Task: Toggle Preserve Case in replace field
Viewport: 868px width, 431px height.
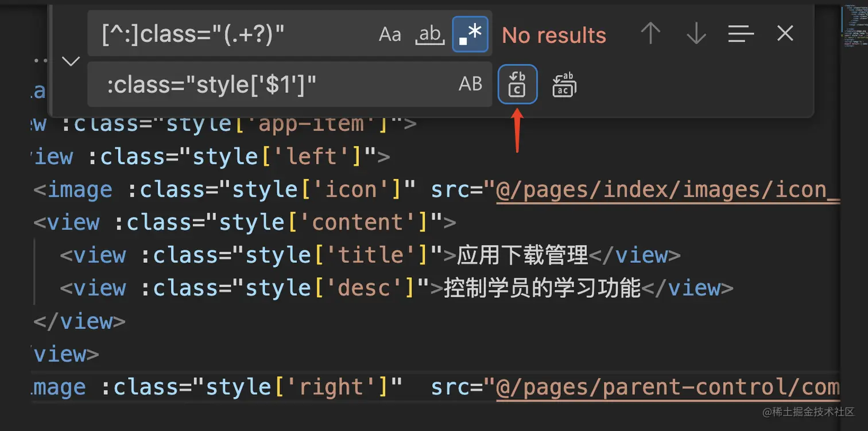Action: (470, 84)
